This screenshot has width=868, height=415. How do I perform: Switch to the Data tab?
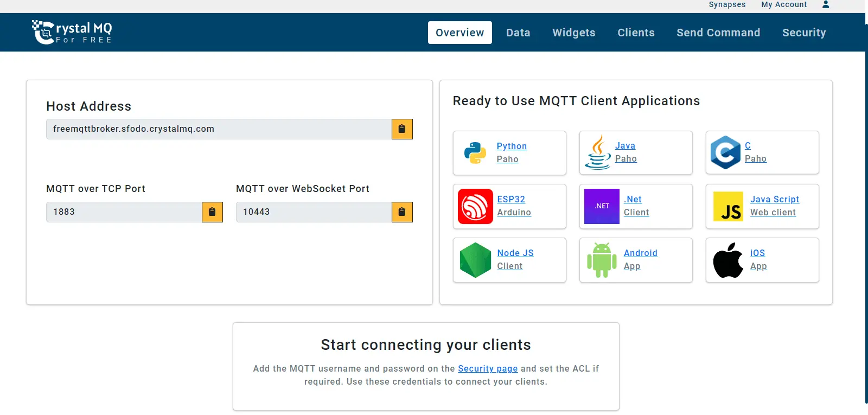tap(518, 33)
